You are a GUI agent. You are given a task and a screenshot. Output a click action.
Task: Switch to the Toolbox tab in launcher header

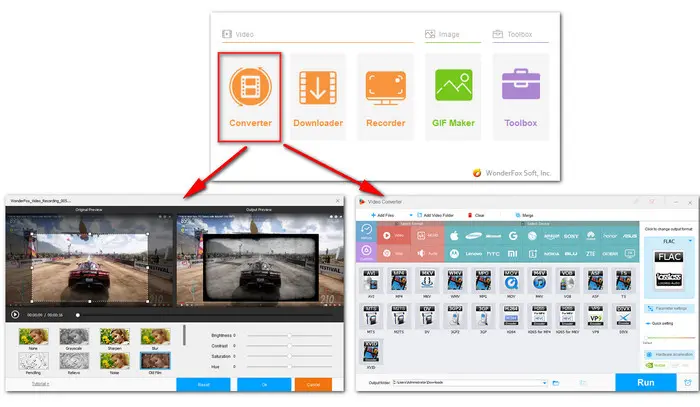pyautogui.click(x=512, y=34)
